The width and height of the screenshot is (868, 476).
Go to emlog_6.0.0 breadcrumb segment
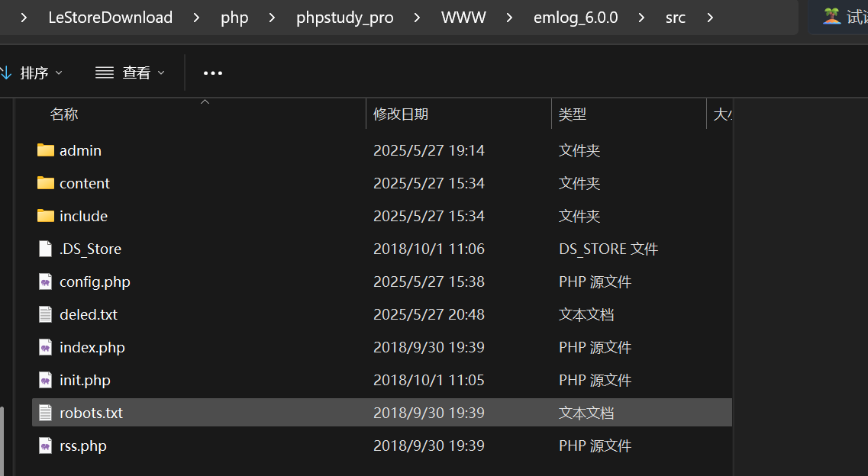click(576, 18)
